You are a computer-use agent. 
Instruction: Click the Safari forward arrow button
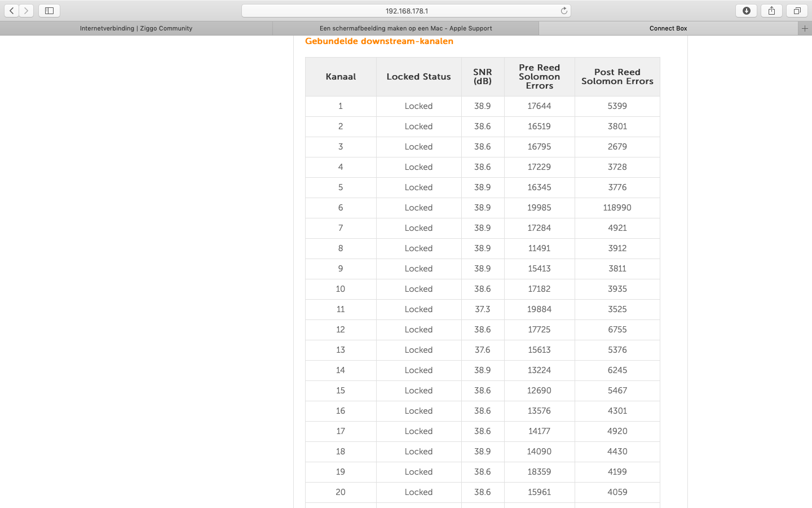[x=26, y=11]
